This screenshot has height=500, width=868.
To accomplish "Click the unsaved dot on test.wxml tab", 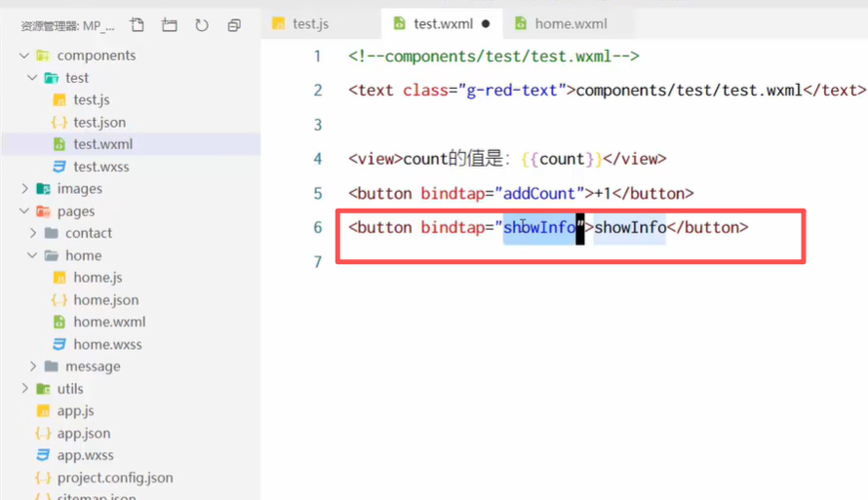I will point(486,23).
